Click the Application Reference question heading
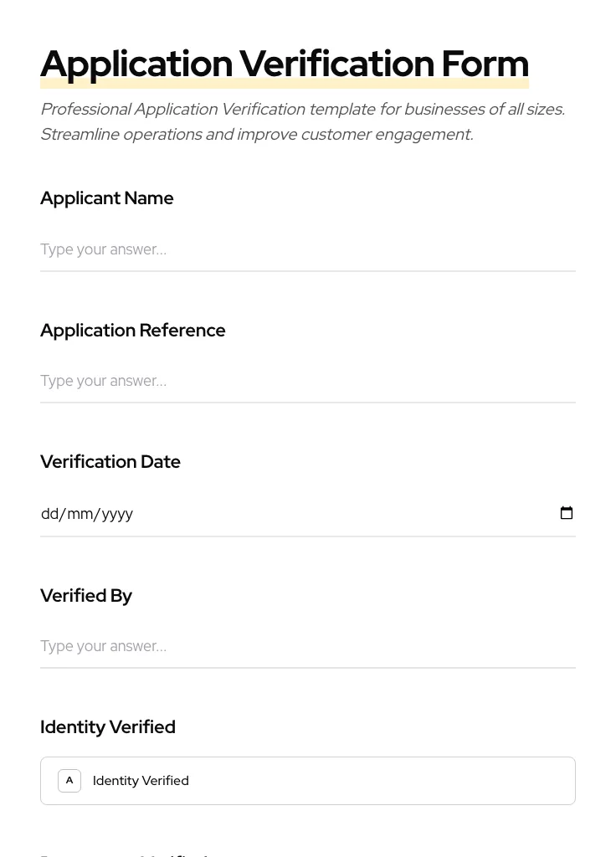The image size is (616, 857). (132, 330)
